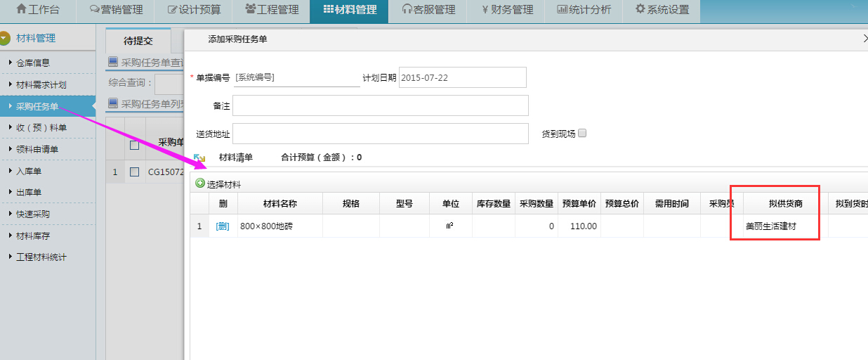Click the green add icon beside 选择材料
Viewport: 868px width, 360px height.
click(200, 184)
